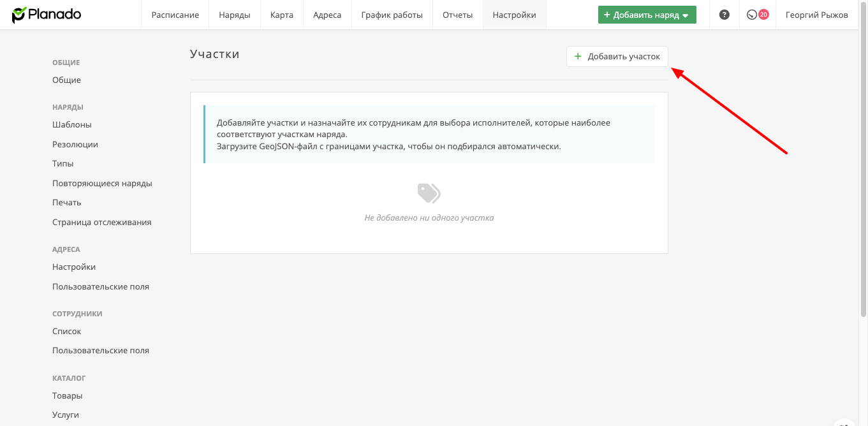The width and height of the screenshot is (868, 426).
Task: Open the График работы tab
Action: pos(392,15)
